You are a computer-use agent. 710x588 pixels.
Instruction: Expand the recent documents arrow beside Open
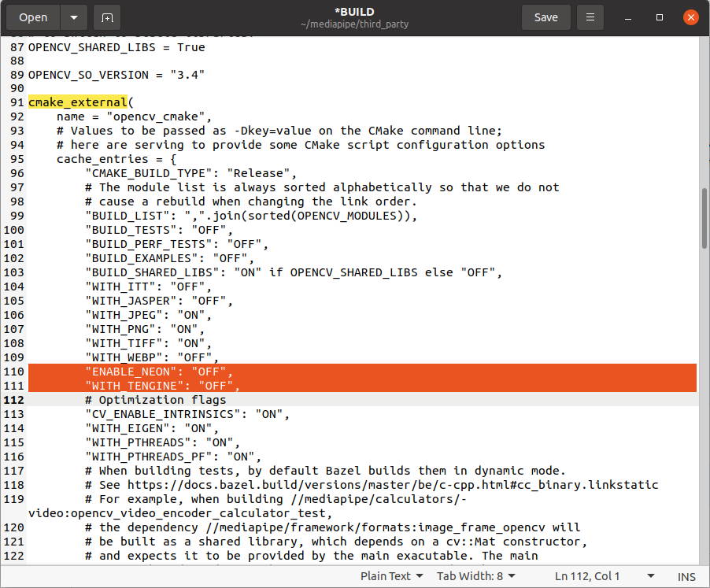[x=72, y=17]
